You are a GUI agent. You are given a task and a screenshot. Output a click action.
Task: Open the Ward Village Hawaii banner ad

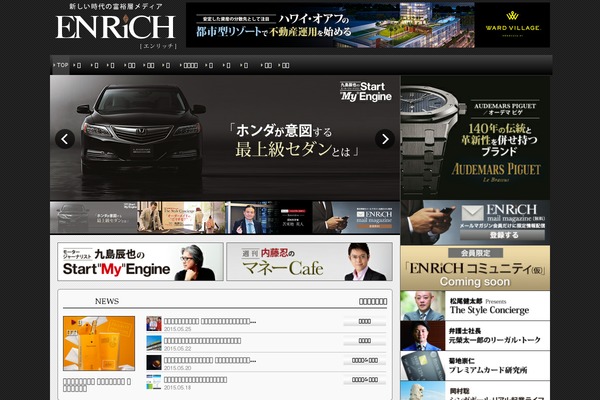pyautogui.click(x=368, y=25)
